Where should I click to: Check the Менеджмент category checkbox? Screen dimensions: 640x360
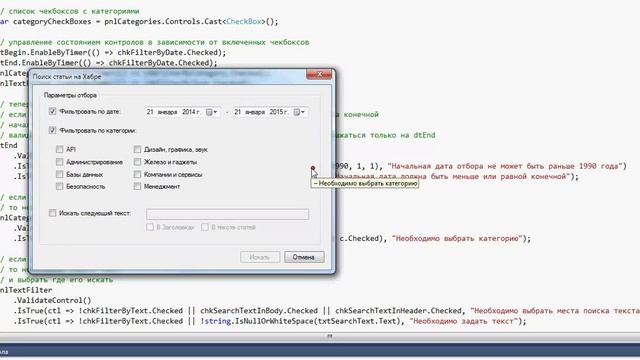coord(137,187)
